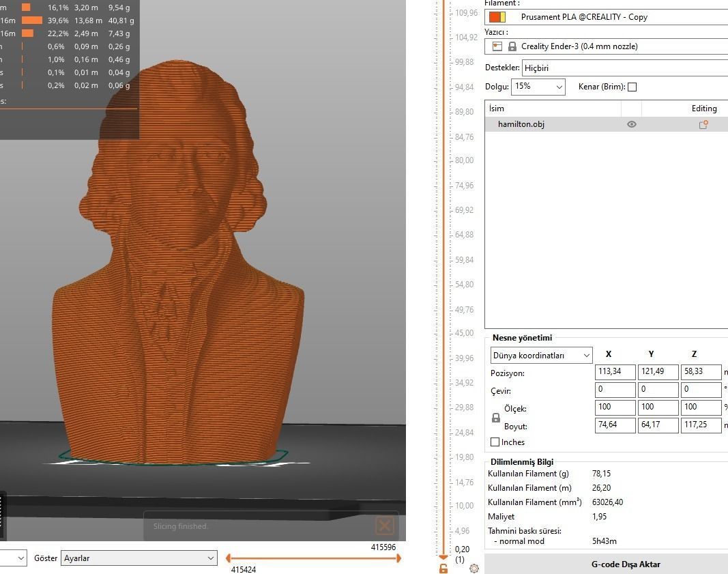Click G-code Dışa Aktar button
The width and height of the screenshot is (728, 574).
tap(607, 564)
